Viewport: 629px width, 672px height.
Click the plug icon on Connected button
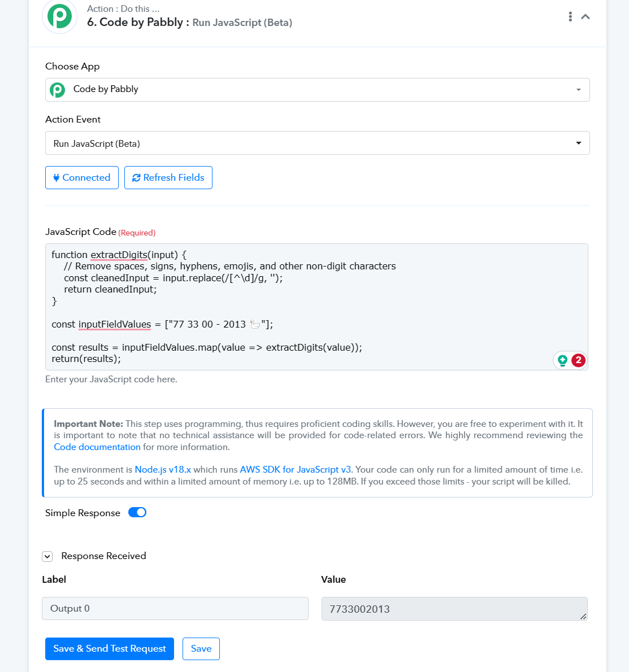click(x=56, y=178)
